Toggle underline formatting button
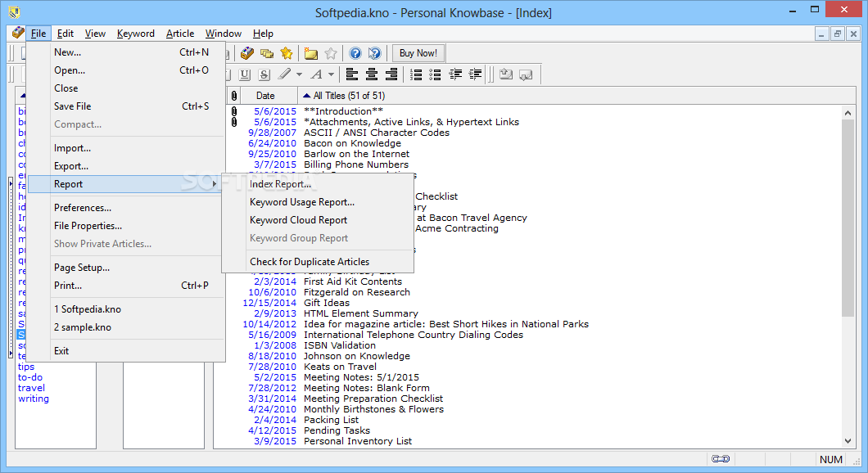Screen dimensions: 868x473 pos(245,74)
